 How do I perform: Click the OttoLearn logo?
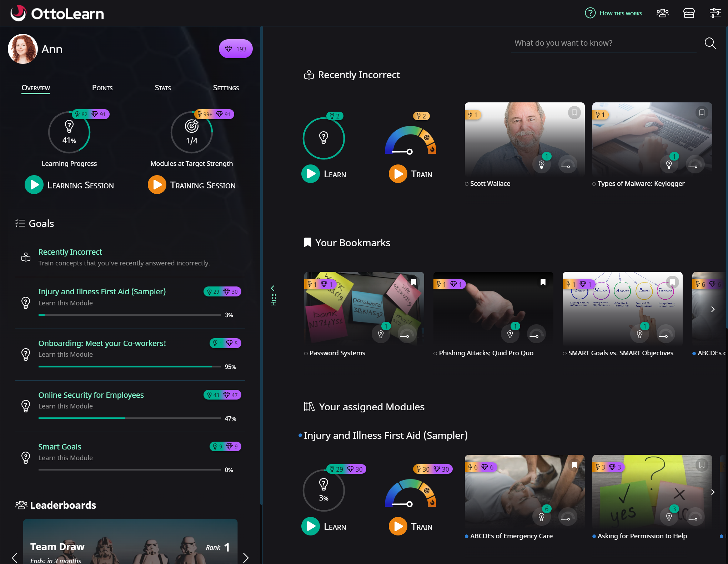pos(57,14)
